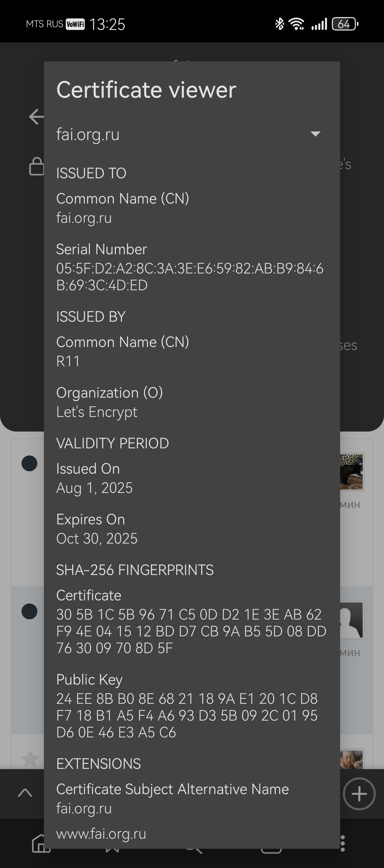Tap the grey star icon

(30, 759)
